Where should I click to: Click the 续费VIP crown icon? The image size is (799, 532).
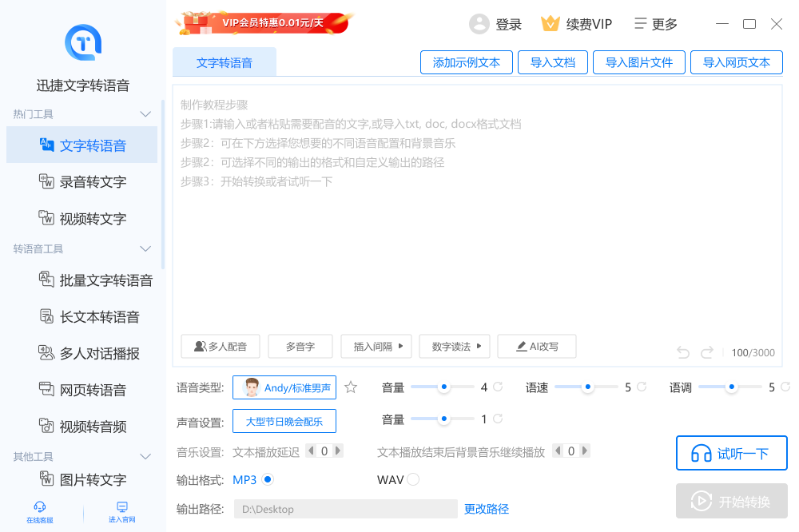pyautogui.click(x=551, y=24)
